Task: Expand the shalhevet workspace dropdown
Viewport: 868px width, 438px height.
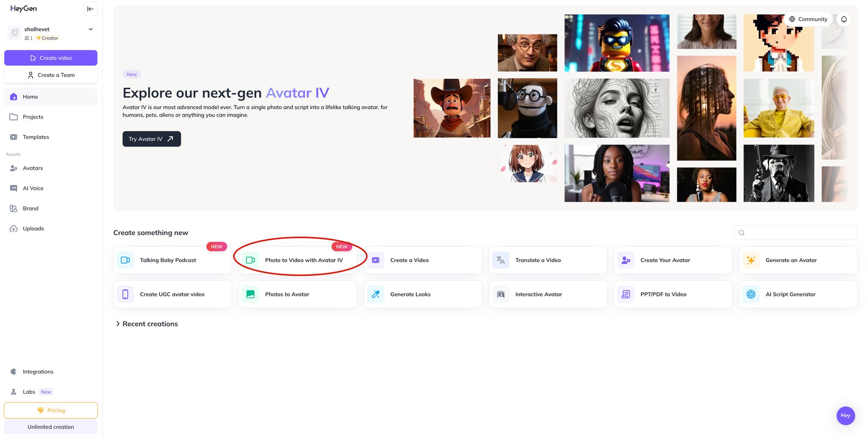Action: [x=91, y=29]
